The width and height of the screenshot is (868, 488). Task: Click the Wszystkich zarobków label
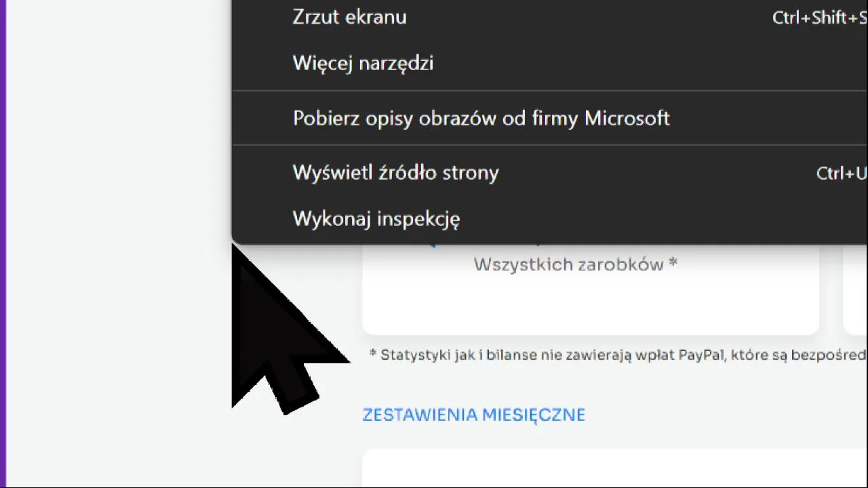coord(575,264)
